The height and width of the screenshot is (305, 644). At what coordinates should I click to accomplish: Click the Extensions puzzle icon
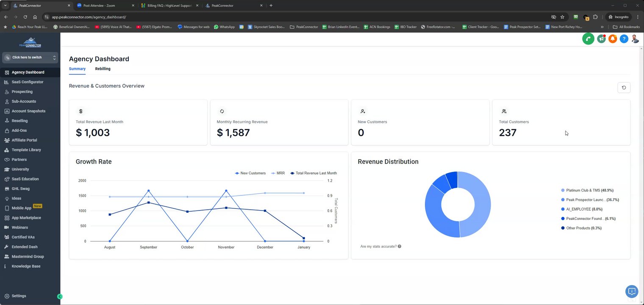tap(595, 17)
